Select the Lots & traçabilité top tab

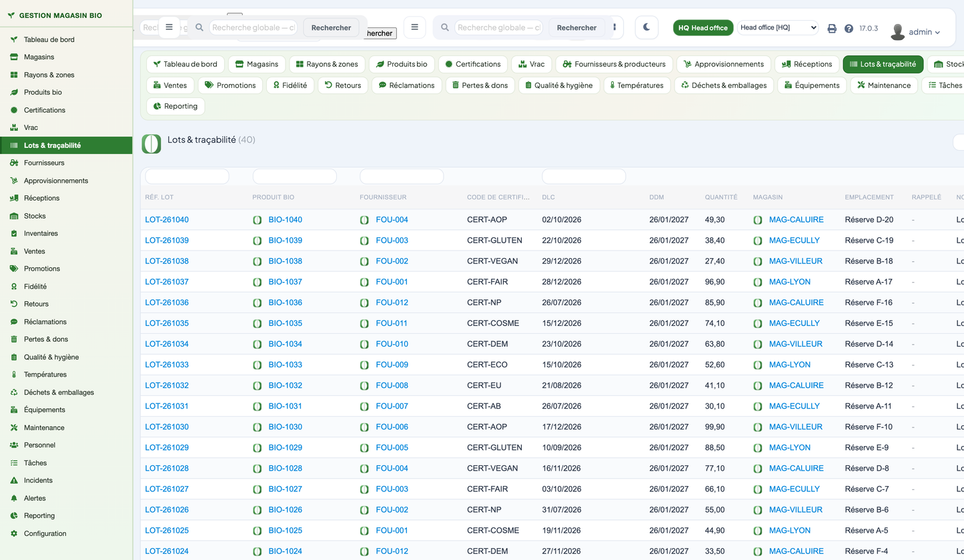point(883,65)
